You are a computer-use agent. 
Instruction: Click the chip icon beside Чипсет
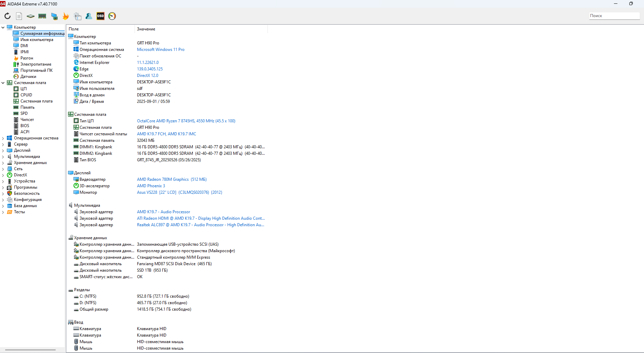click(x=16, y=120)
